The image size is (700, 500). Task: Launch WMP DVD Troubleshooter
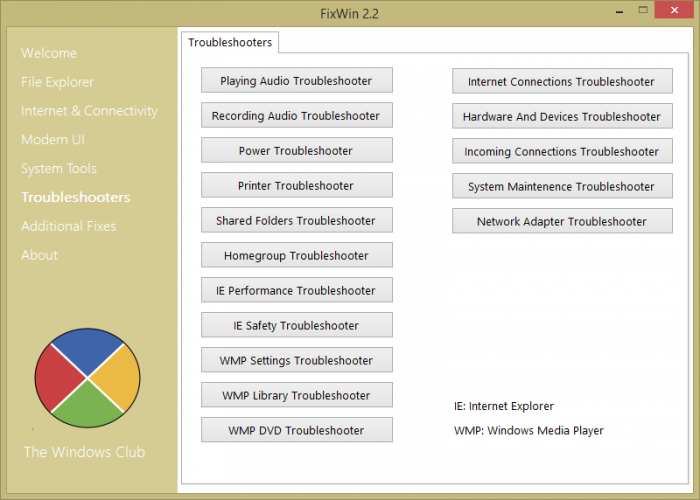[297, 430]
